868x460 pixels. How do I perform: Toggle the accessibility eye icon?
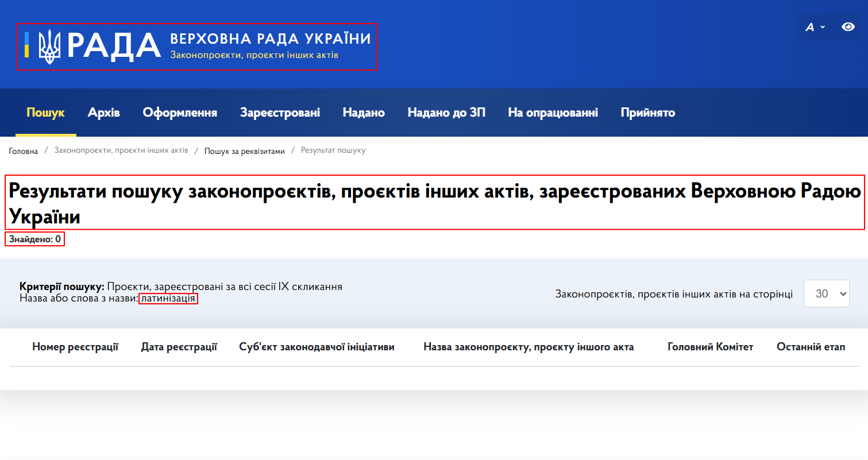[x=848, y=26]
